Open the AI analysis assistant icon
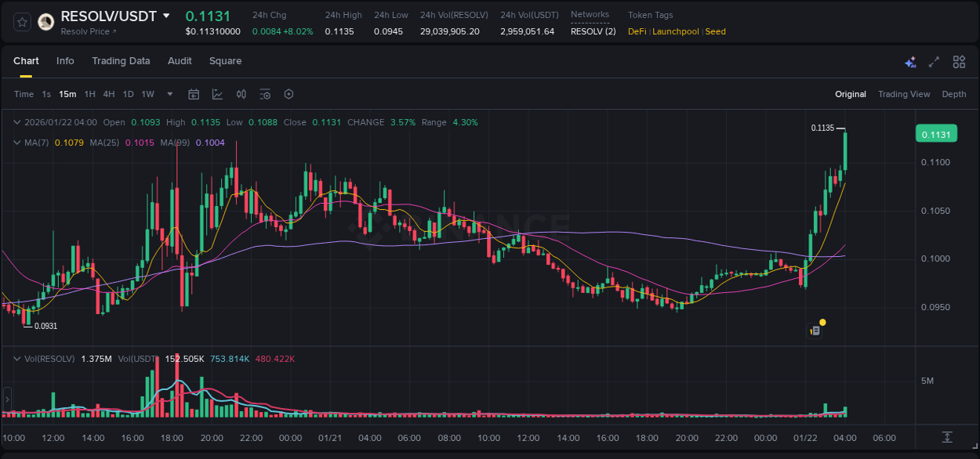Screen dimensions: 980x459 910,61
